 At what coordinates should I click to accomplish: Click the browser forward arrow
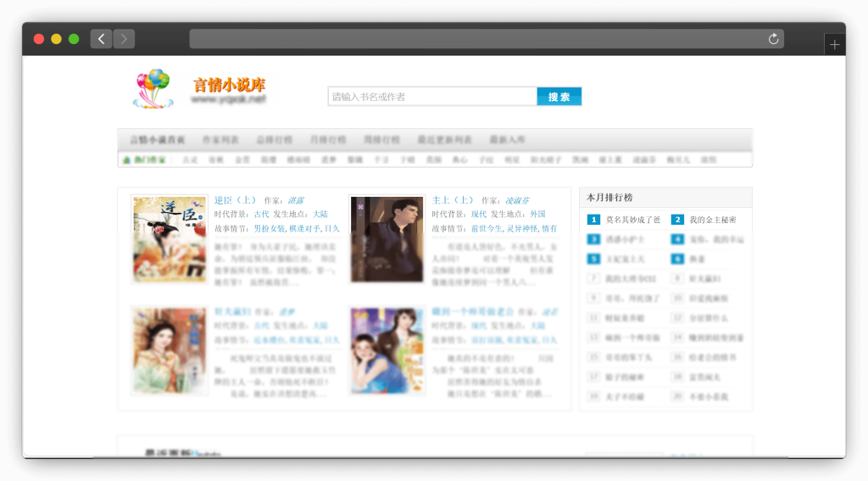tap(124, 39)
